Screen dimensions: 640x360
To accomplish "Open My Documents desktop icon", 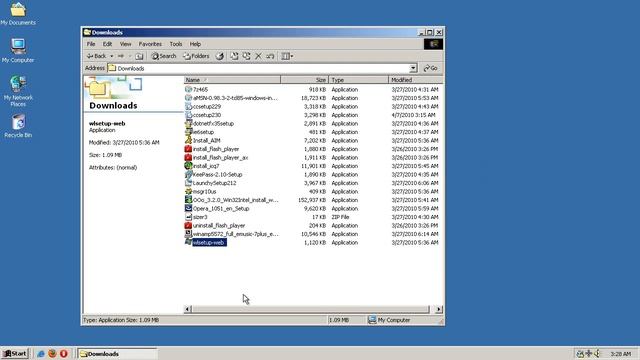I will (x=18, y=13).
